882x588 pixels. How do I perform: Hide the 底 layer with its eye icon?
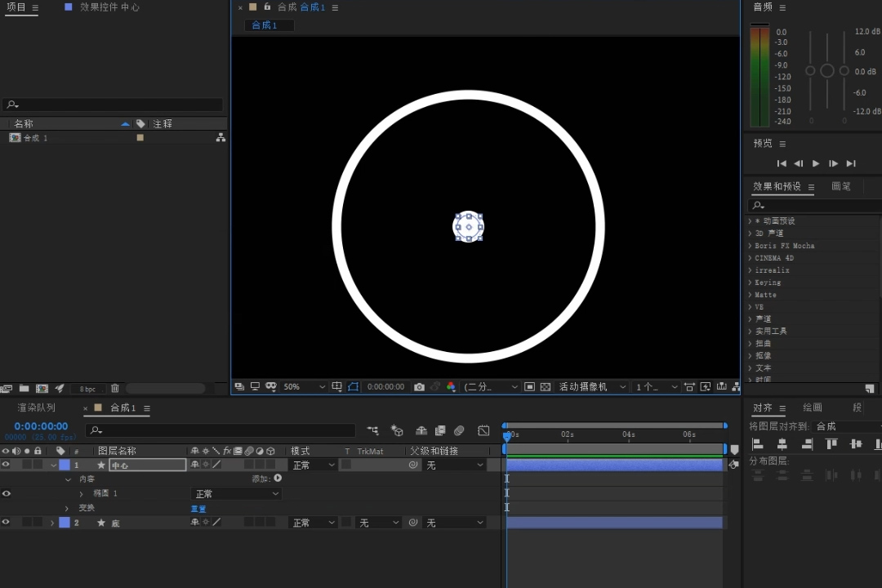pos(6,522)
